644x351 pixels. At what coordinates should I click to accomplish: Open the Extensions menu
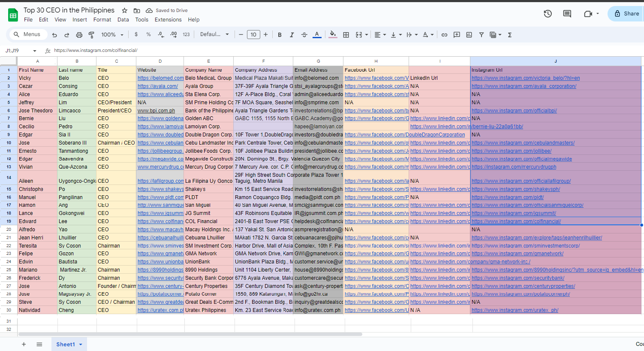click(x=168, y=20)
